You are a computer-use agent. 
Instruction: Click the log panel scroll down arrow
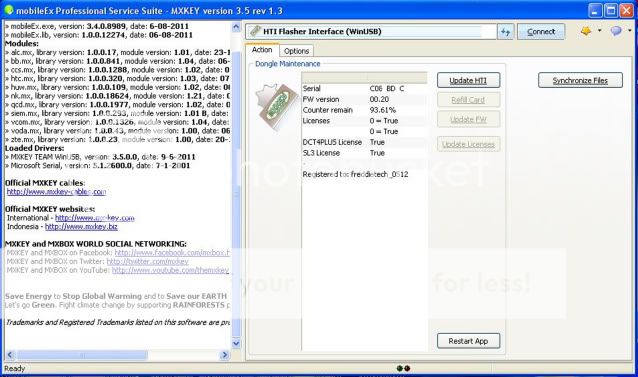pos(236,343)
